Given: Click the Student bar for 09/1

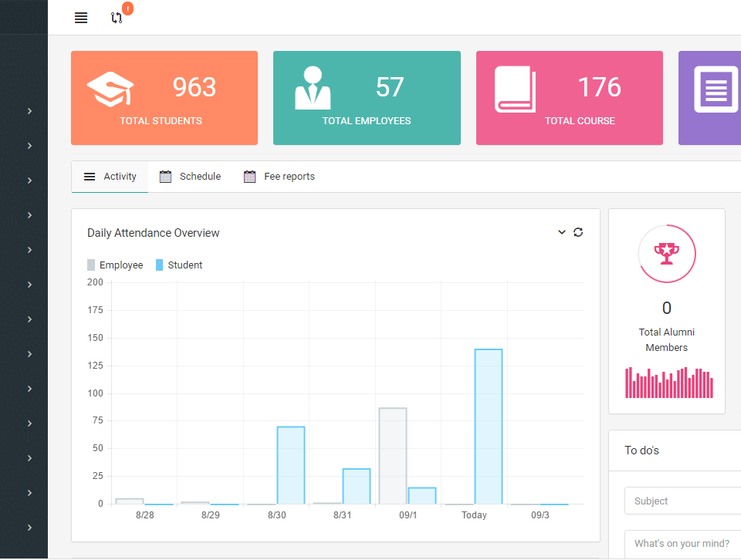Looking at the screenshot, I should coord(422,496).
